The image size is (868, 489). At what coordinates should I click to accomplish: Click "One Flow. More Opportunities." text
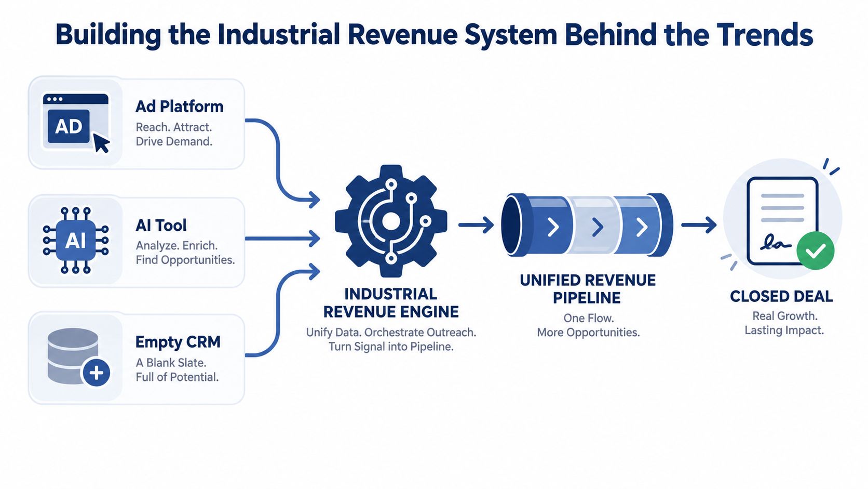point(588,325)
